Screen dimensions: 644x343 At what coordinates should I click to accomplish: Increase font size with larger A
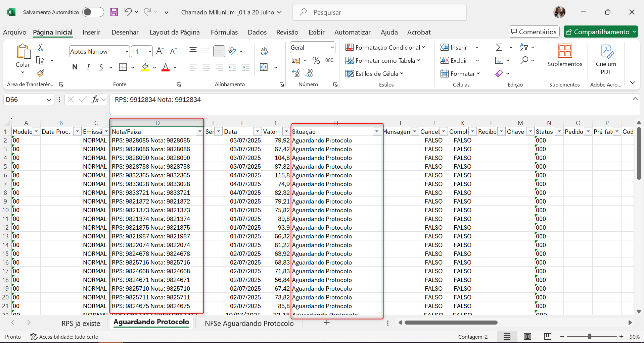click(x=160, y=51)
